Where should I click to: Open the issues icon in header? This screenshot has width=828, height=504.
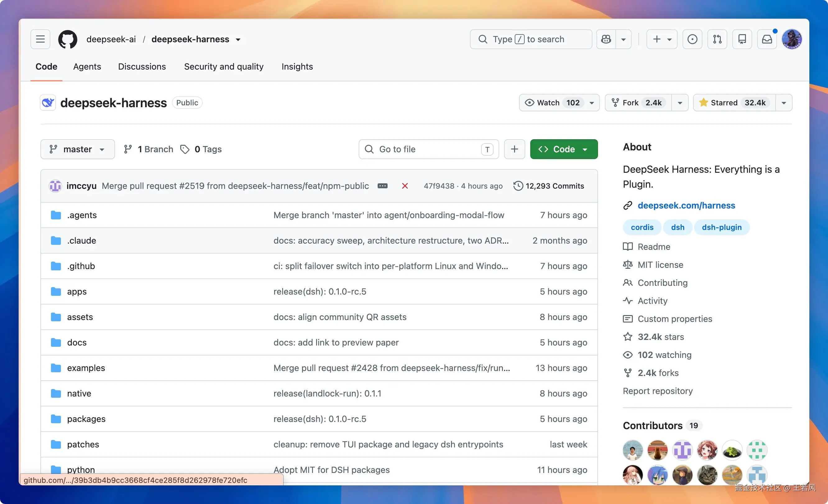pyautogui.click(x=692, y=39)
